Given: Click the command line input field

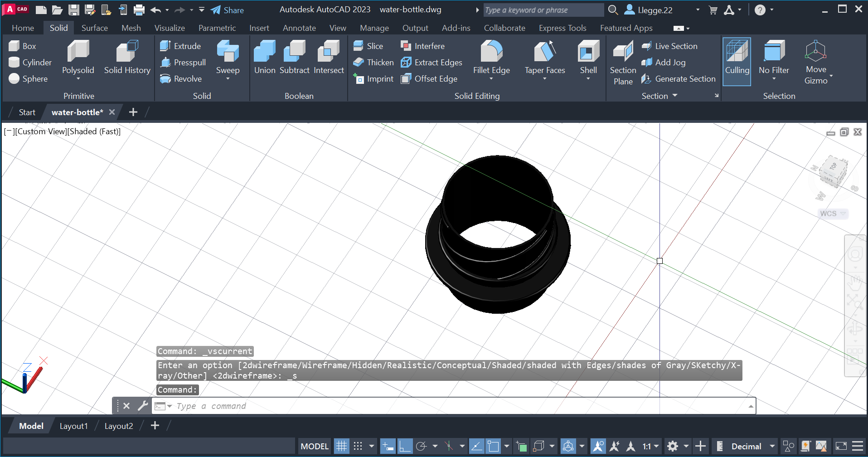Looking at the screenshot, I should 453,406.
